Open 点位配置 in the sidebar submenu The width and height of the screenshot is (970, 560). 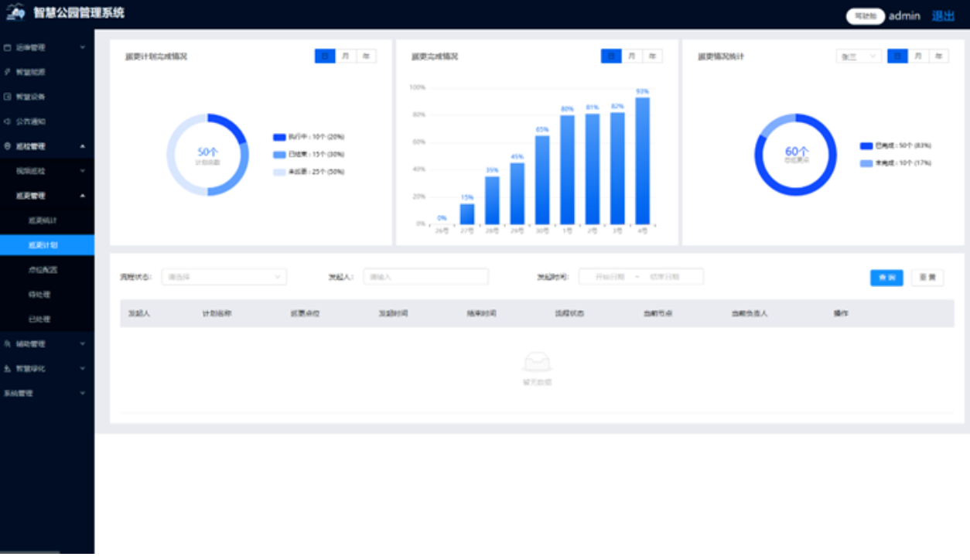(x=43, y=270)
